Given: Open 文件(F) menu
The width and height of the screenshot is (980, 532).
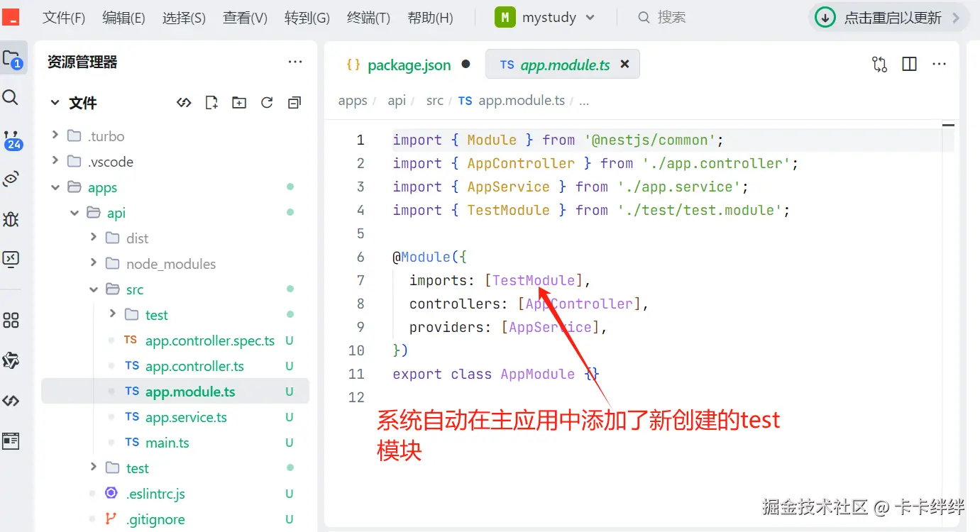Looking at the screenshot, I should [64, 18].
